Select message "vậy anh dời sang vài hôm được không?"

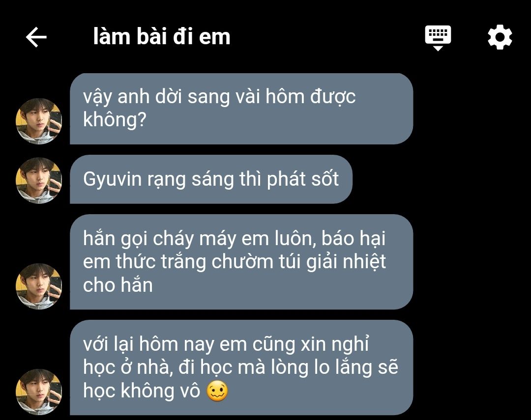241,109
